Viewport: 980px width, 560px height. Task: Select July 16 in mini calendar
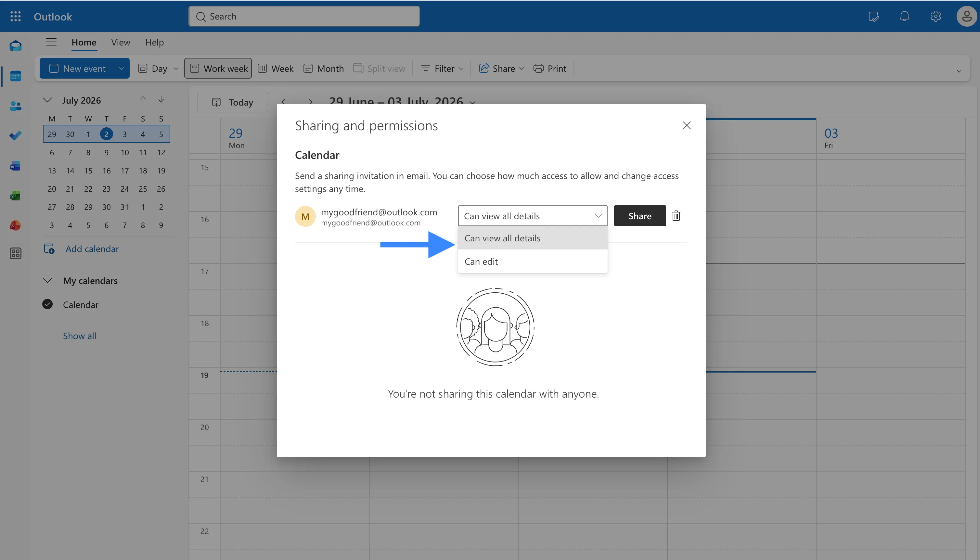(107, 171)
